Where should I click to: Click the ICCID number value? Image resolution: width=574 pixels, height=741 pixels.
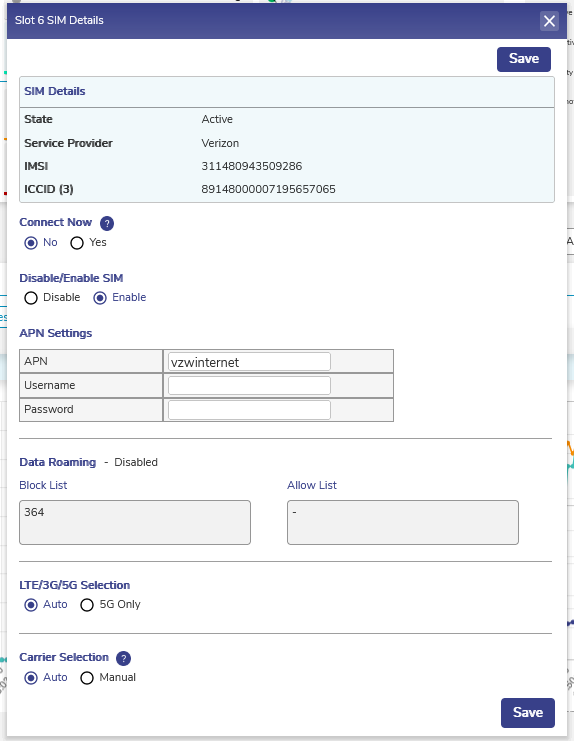click(x=268, y=190)
